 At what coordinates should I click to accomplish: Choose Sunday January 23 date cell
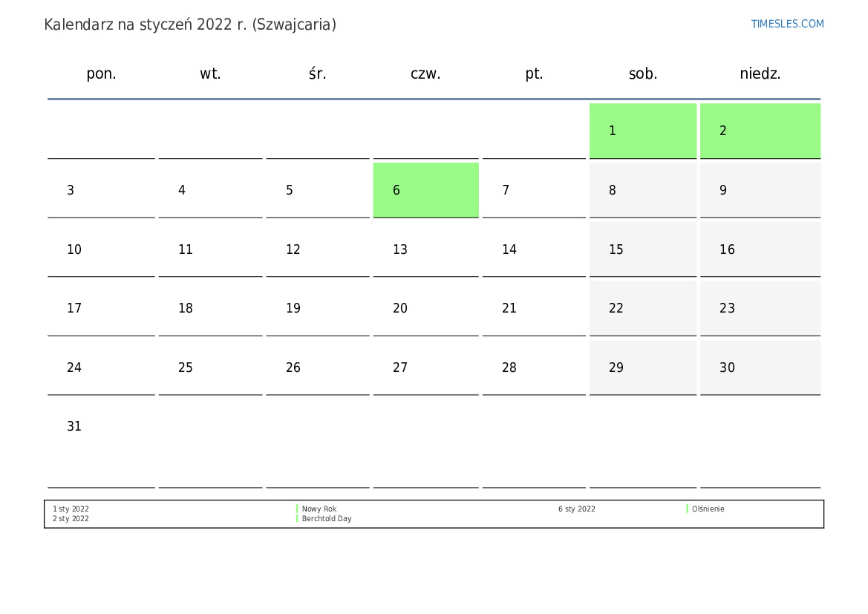[x=760, y=308]
